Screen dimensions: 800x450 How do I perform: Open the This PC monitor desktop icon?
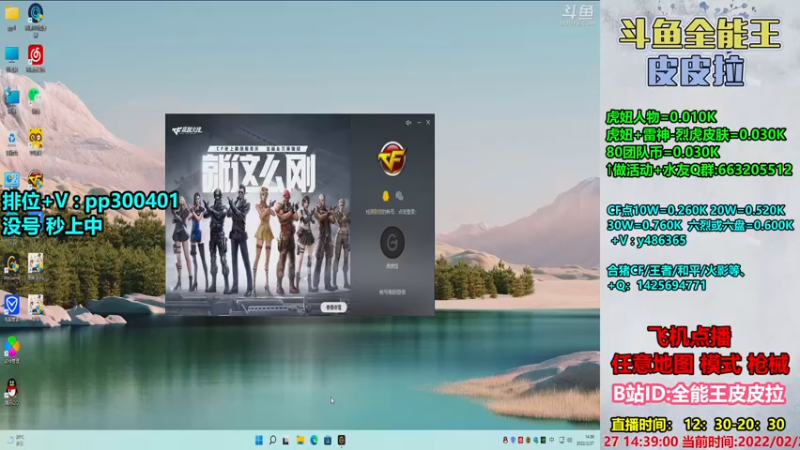(x=12, y=55)
